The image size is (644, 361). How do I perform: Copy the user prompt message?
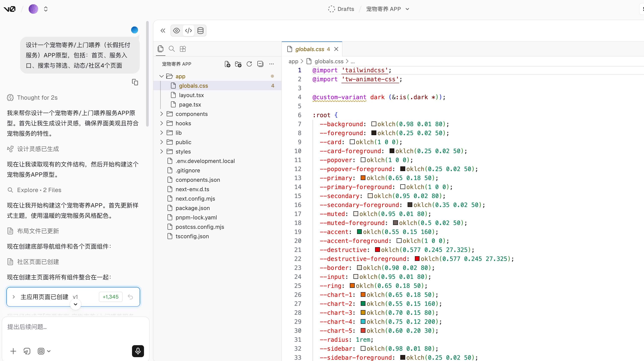[135, 82]
